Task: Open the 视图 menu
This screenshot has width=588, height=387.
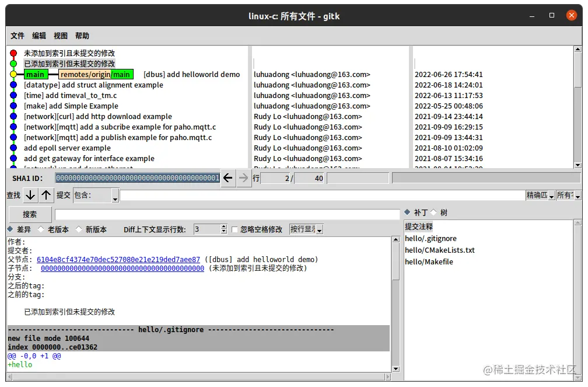Action: click(x=61, y=36)
